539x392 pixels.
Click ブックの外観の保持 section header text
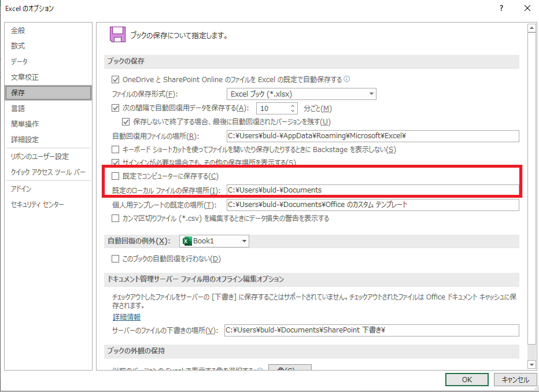[x=136, y=351]
